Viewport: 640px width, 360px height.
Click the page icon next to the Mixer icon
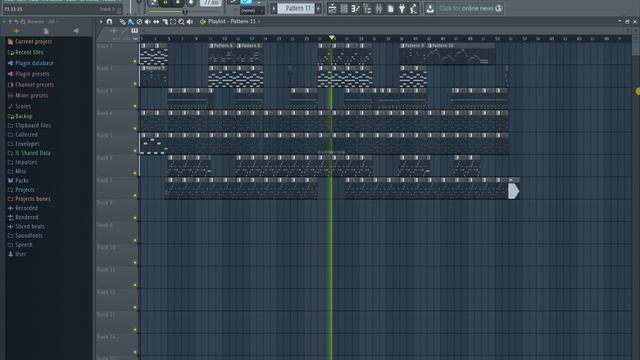(391, 9)
